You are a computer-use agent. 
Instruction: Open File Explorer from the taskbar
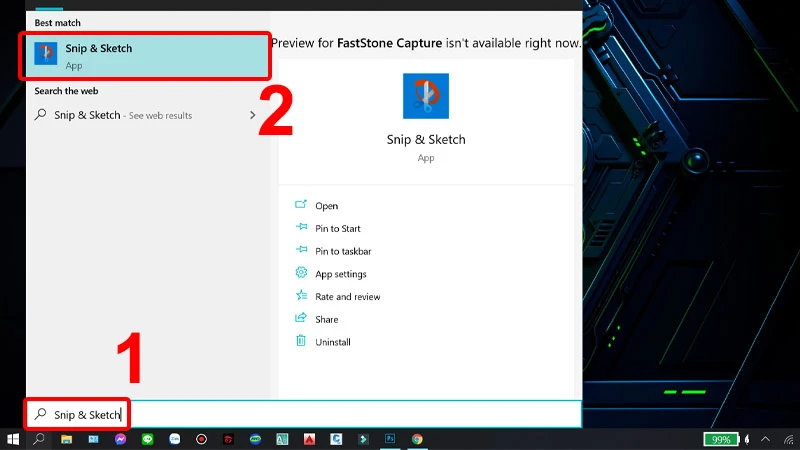click(66, 439)
